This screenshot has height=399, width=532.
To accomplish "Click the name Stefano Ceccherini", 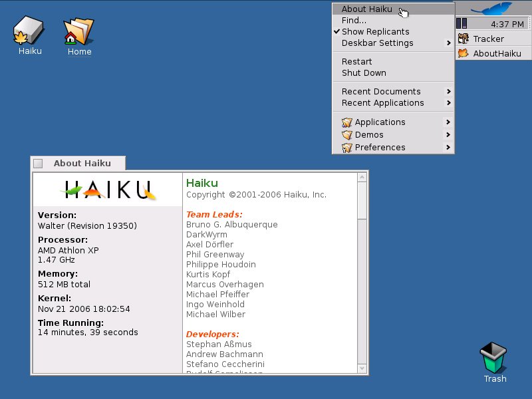I will tap(225, 364).
